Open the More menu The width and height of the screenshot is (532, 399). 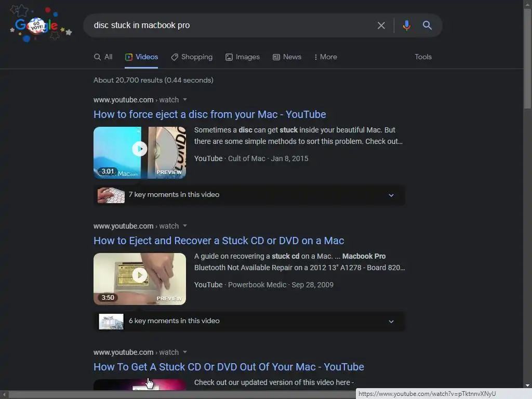325,57
